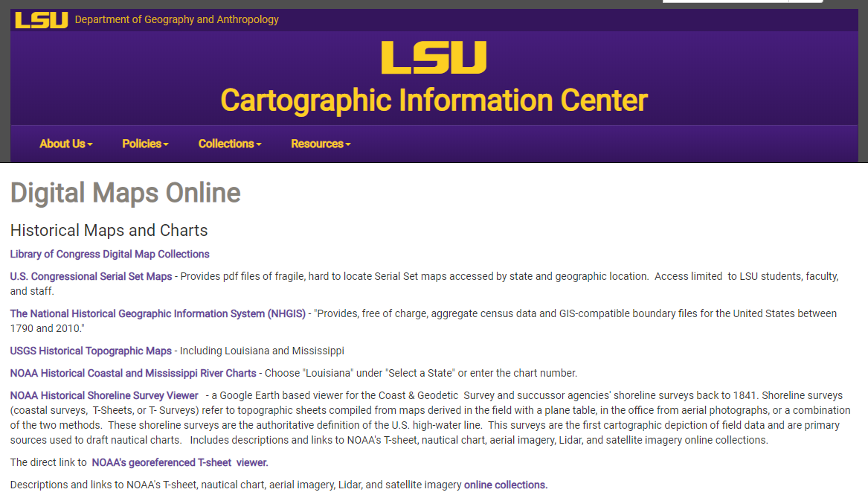Viewport: 868px width, 498px height.
Task: Open NOAA Historical Coastal and Mississippi River Charts
Action: (133, 374)
